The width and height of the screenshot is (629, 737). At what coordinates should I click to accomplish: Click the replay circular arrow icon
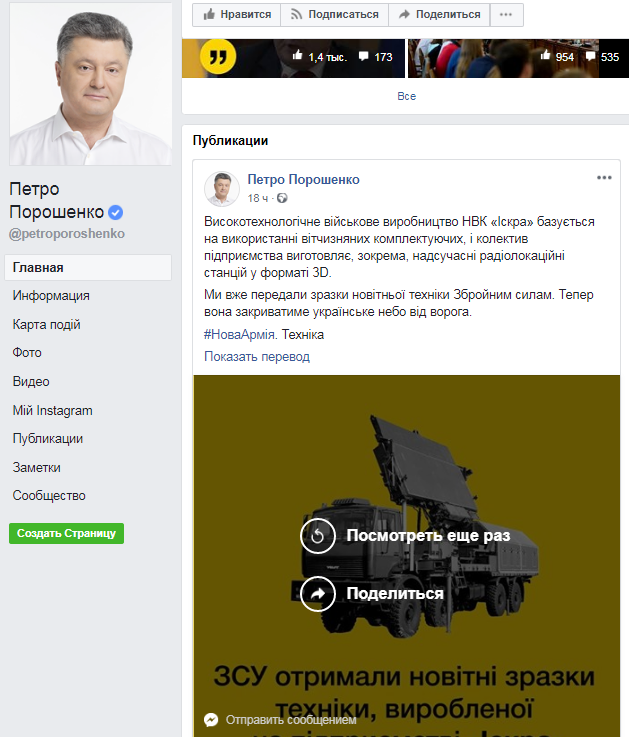(318, 535)
